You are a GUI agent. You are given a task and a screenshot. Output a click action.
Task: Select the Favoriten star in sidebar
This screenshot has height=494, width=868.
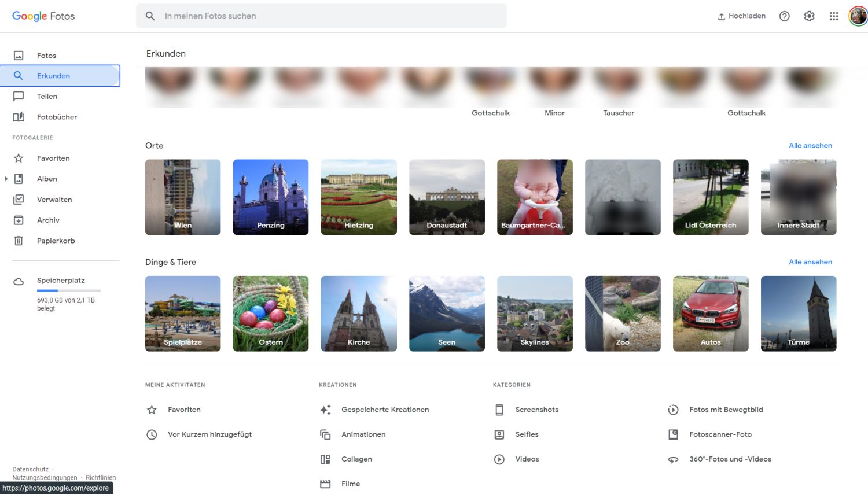point(19,158)
